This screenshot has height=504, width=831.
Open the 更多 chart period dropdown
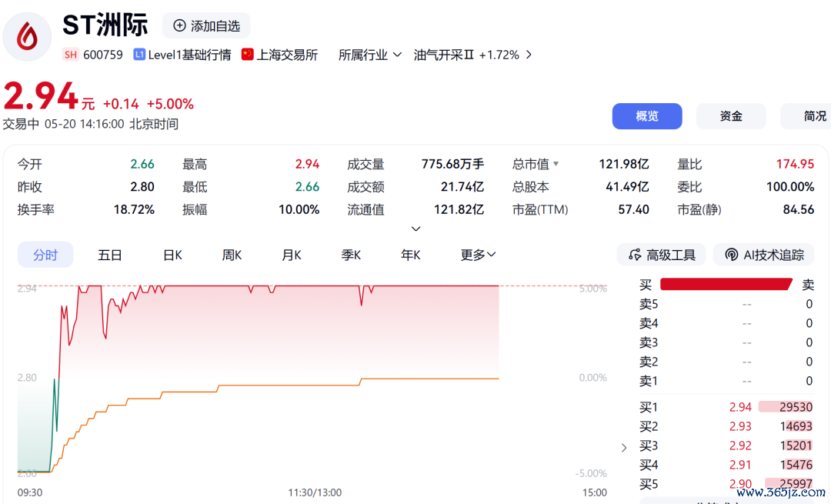point(478,255)
